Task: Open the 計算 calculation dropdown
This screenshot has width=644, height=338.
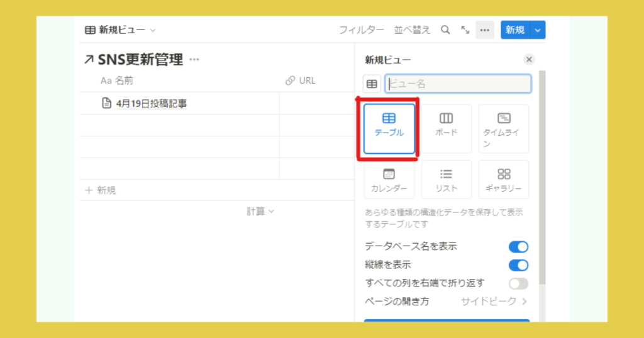Action: (260, 212)
